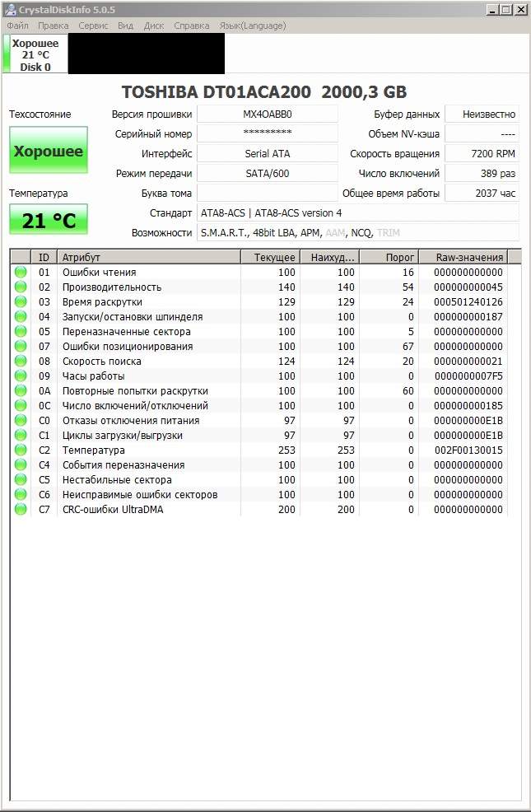Click the ATA8-ACS standard field
531x812 pixels.
358,212
